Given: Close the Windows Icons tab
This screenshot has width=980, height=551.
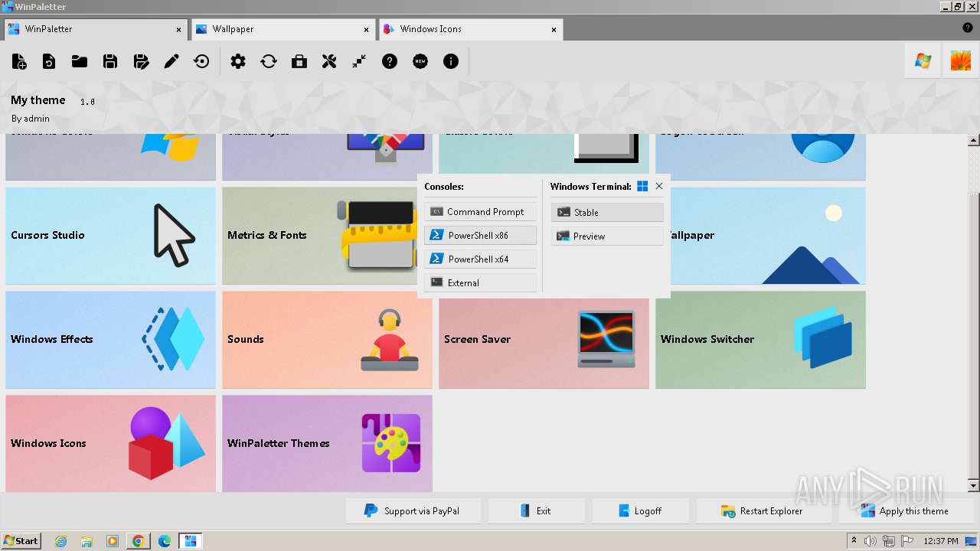Looking at the screenshot, I should point(554,30).
